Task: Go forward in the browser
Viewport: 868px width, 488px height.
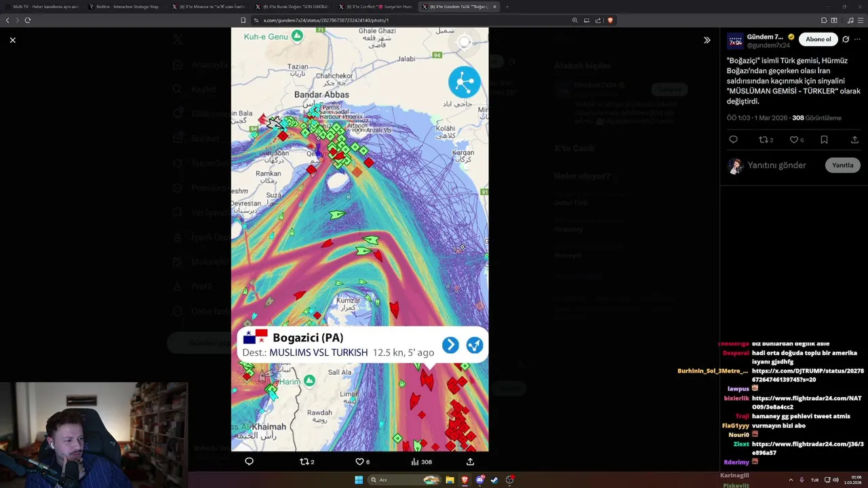Action: click(x=18, y=20)
